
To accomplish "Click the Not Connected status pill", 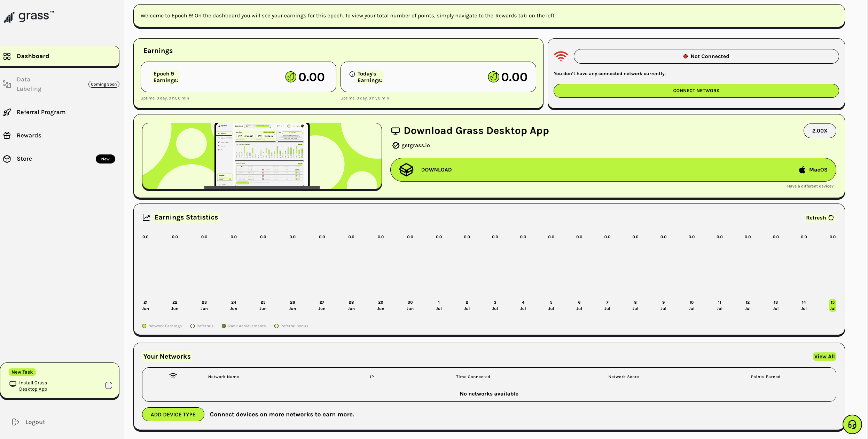I will 706,56.
